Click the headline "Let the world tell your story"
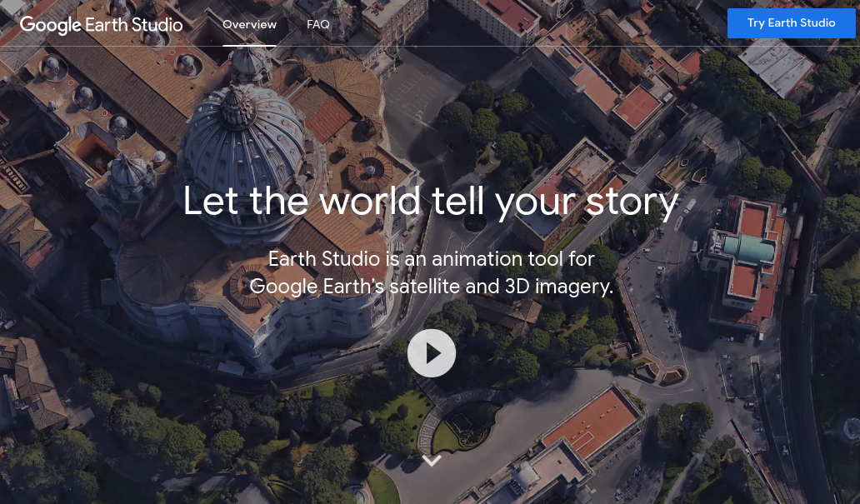 431,202
